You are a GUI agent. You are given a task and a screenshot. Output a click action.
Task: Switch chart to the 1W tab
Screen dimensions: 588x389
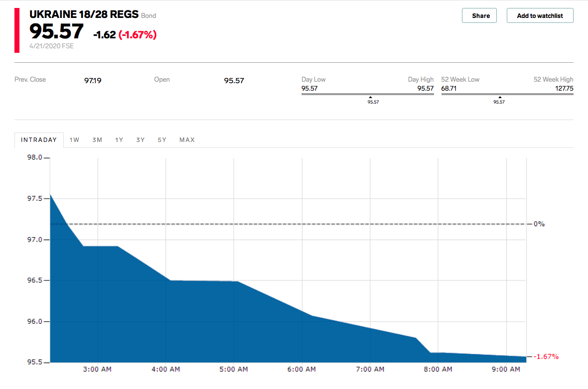click(x=74, y=140)
